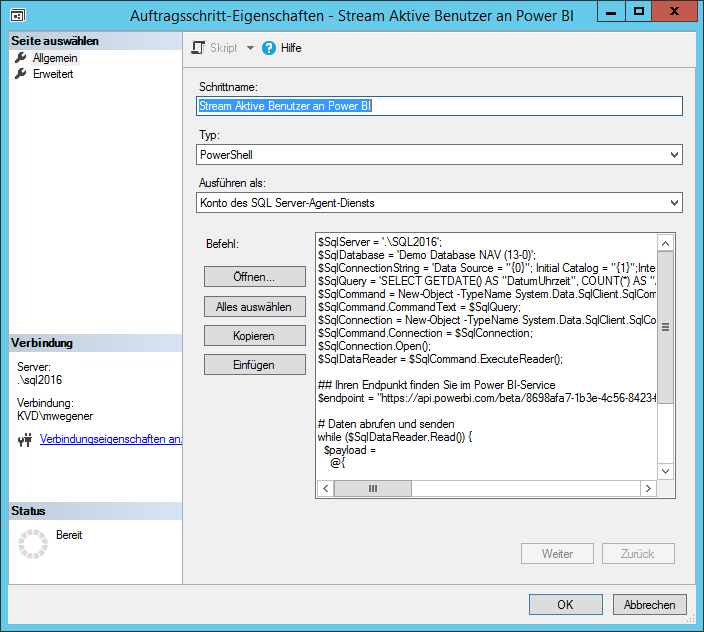
Task: Open the Allgemein page
Action: [55, 58]
